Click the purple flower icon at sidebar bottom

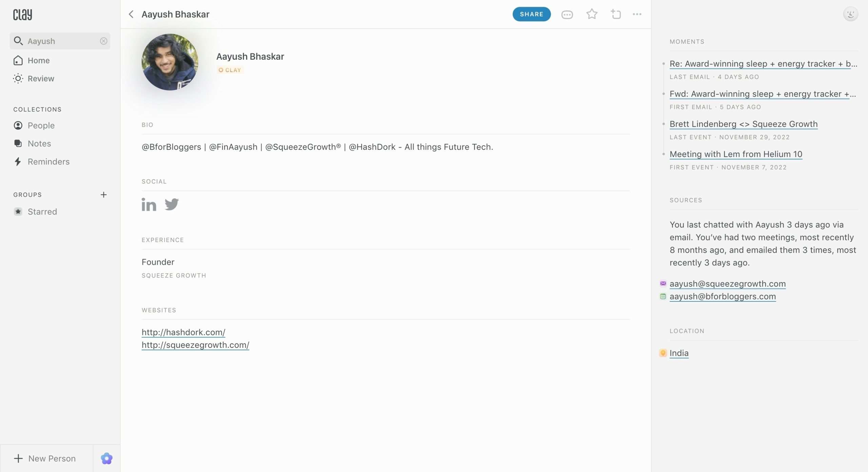106,458
